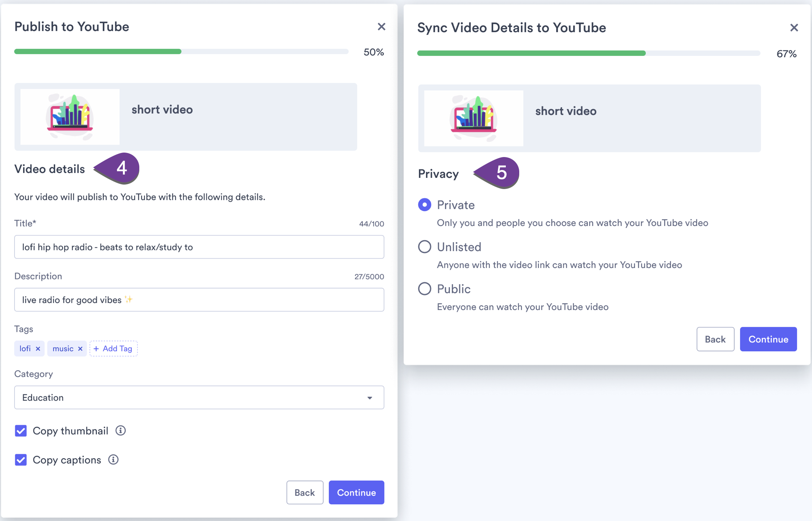Image resolution: width=812 pixels, height=521 pixels.
Task: Remove the lofi tag
Action: tap(38, 349)
